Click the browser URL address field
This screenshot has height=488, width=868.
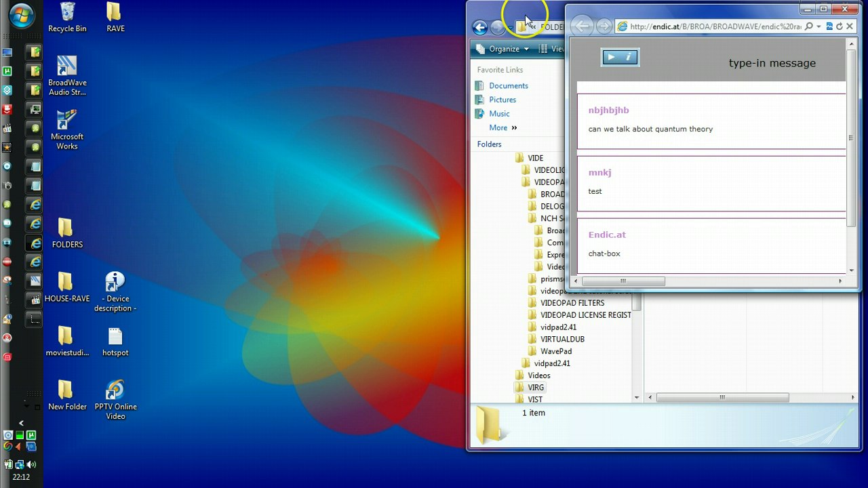click(x=715, y=26)
